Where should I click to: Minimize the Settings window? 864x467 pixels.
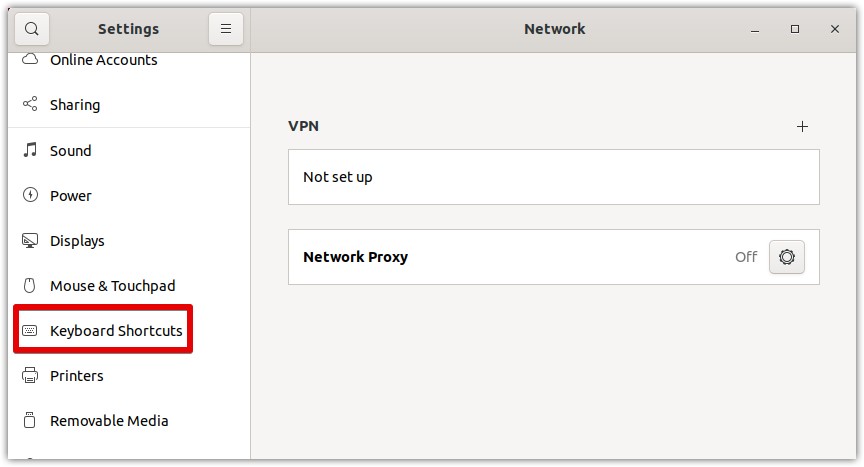point(755,29)
